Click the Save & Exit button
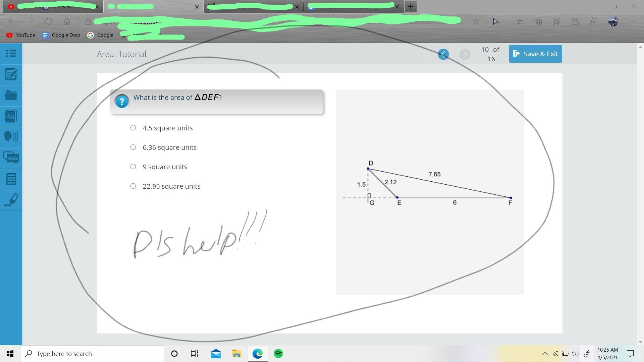The width and height of the screenshot is (644, 362). pyautogui.click(x=535, y=54)
